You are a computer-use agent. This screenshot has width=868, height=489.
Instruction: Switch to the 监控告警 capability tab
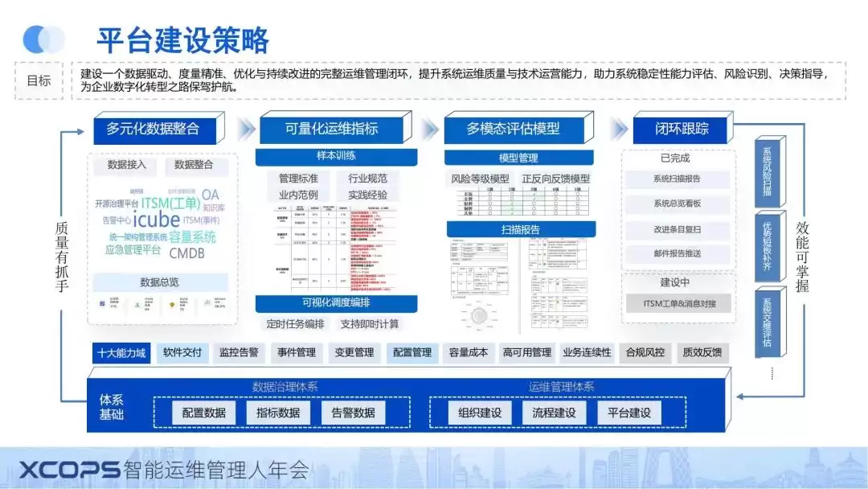(239, 352)
